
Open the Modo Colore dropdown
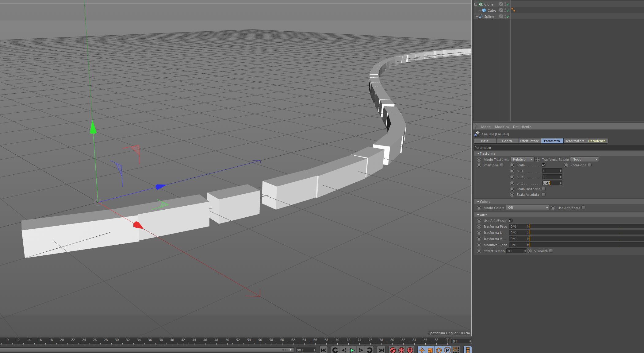527,208
